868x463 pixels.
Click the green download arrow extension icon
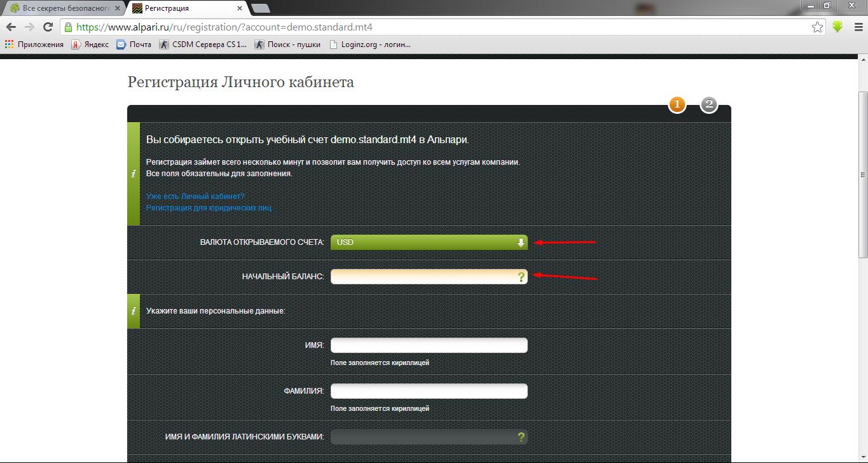point(837,27)
